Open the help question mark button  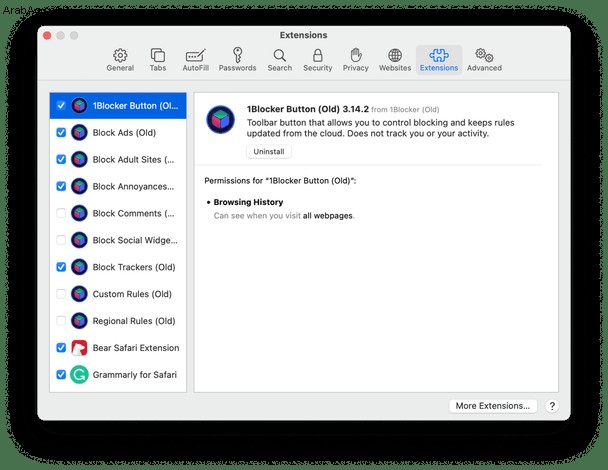coord(552,406)
